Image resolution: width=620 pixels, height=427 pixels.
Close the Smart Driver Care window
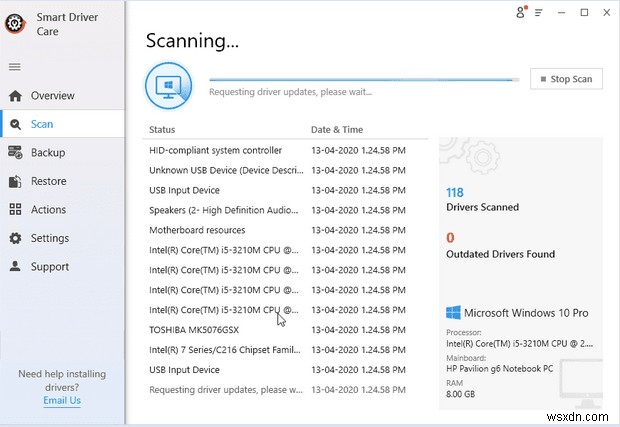[607, 13]
